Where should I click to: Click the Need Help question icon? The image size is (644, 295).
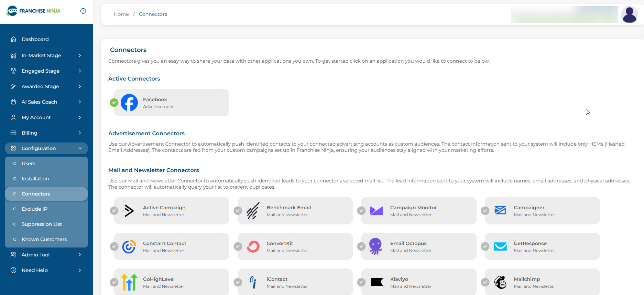click(13, 270)
